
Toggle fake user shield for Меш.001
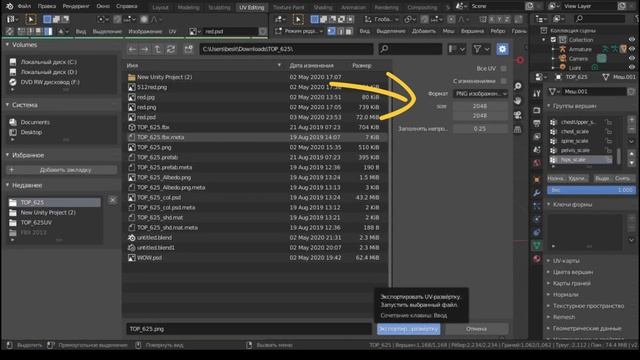tap(631, 91)
